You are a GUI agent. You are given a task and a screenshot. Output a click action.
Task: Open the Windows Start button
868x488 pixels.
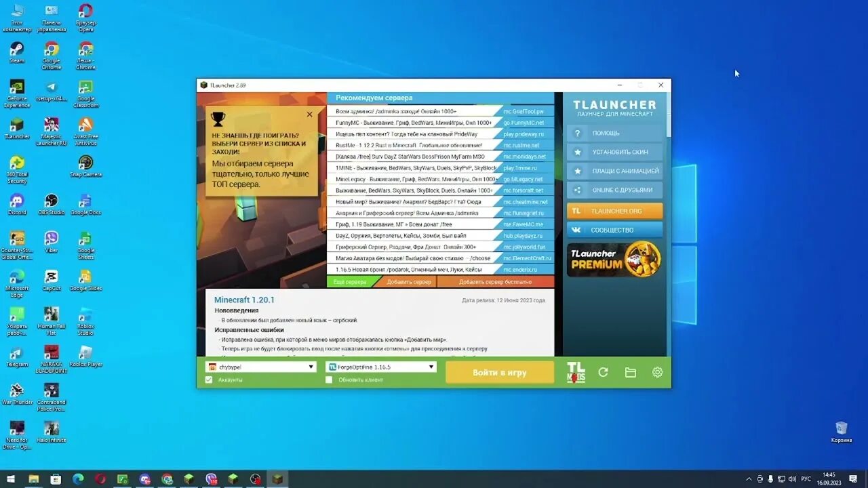click(11, 479)
